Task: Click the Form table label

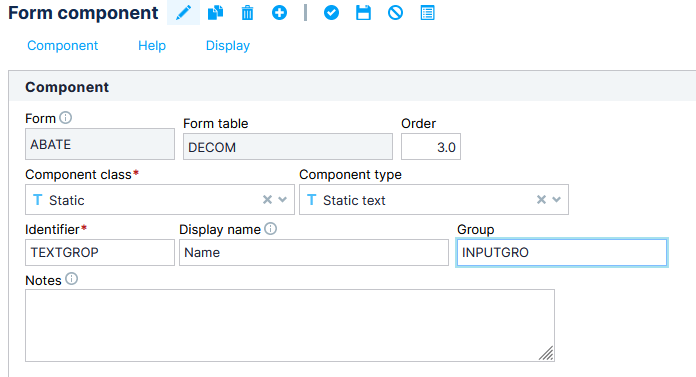Action: [216, 123]
